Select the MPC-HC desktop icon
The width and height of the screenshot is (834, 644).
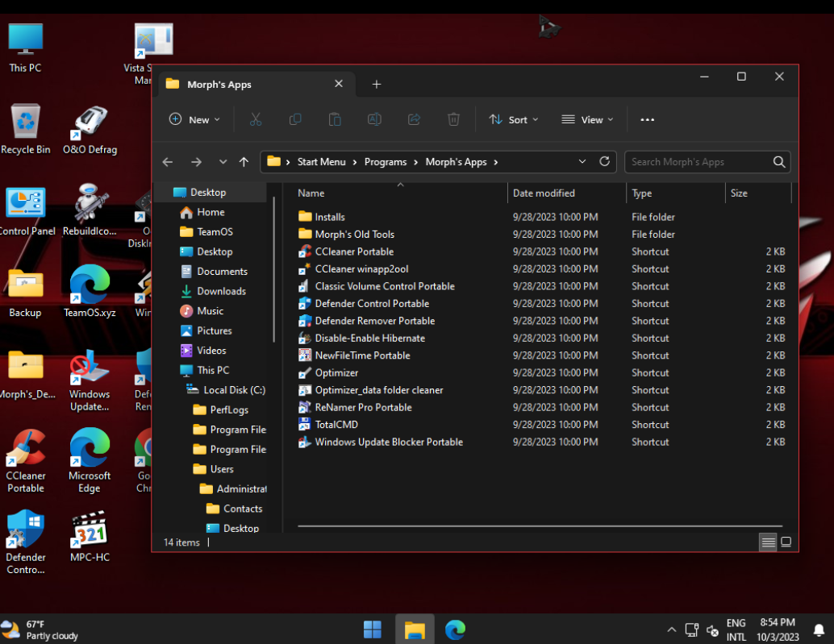[90, 536]
